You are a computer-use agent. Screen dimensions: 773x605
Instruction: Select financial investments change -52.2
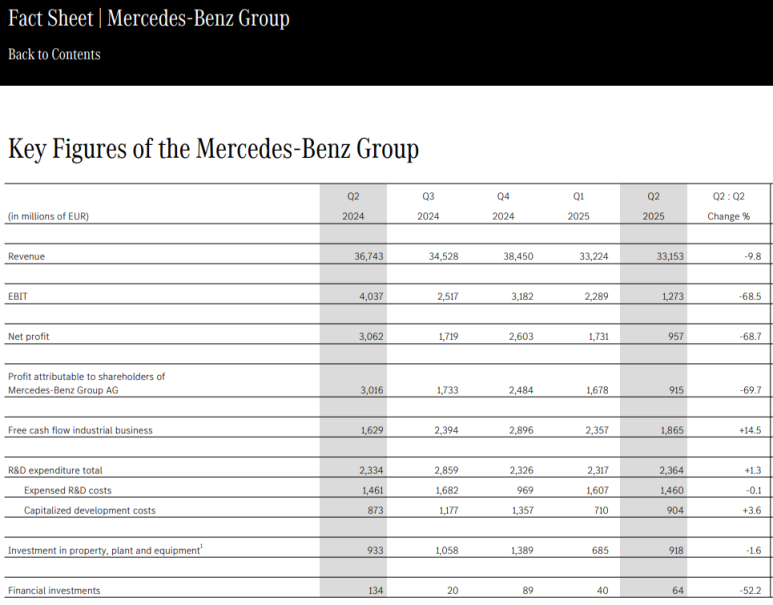coord(750,591)
